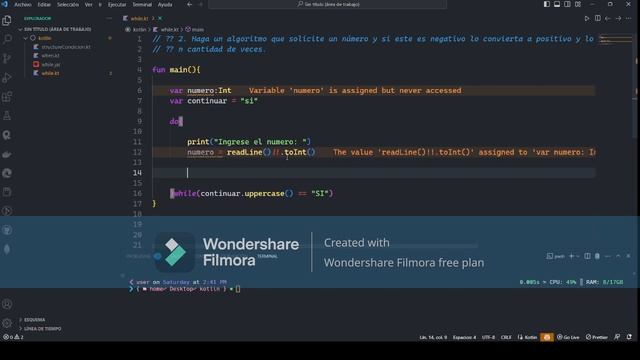Open Explorer panel more actions
640x360 pixels.
pos(109,18)
